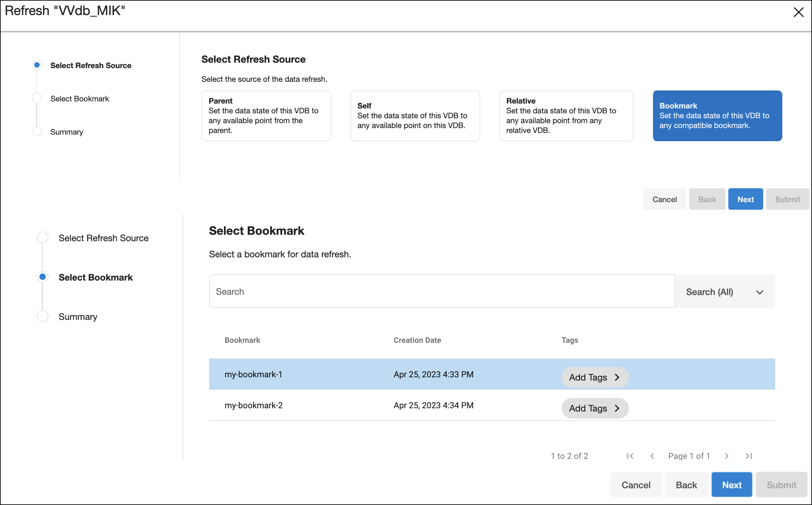Viewport: 812px width, 505px height.
Task: Select the Parent refresh source card
Action: pyautogui.click(x=266, y=115)
